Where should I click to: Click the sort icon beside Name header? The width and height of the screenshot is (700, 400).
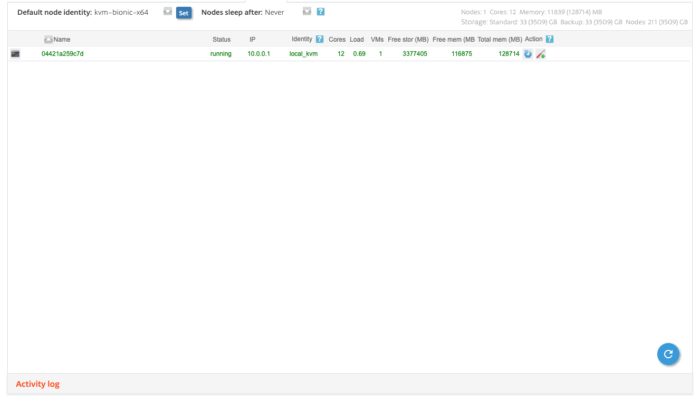pyautogui.click(x=47, y=39)
